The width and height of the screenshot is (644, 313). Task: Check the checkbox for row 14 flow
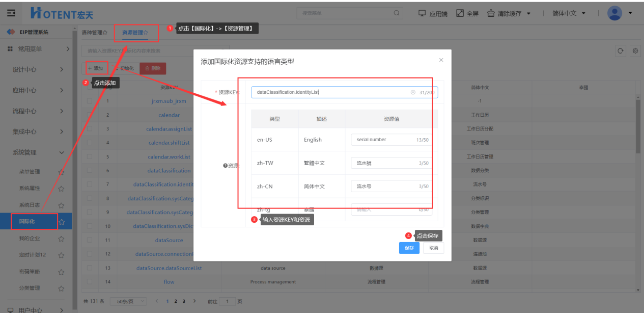[x=90, y=281]
